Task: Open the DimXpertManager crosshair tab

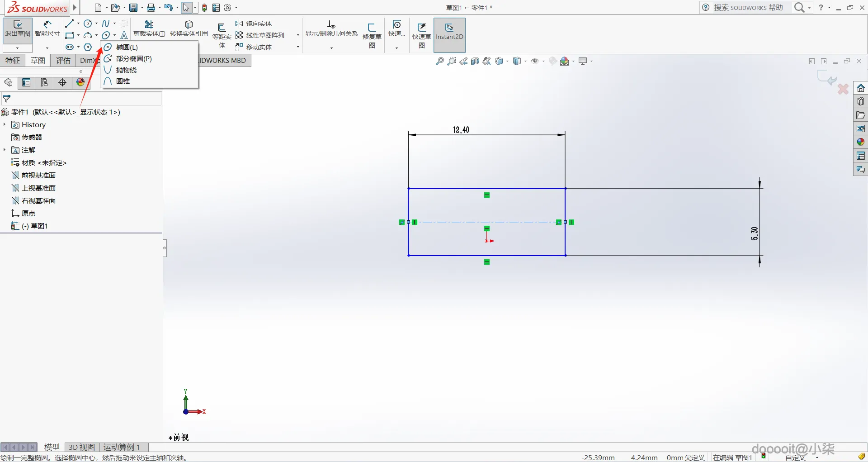Action: [62, 82]
